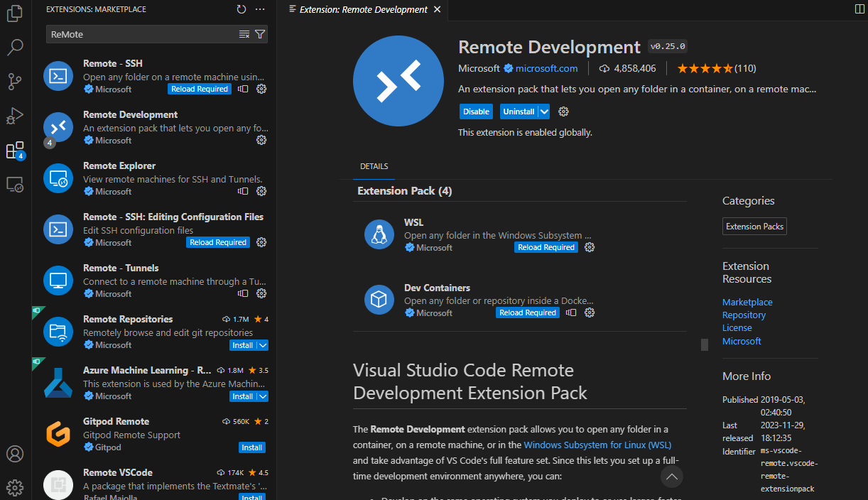Open manage gear for Dev Containers pack item
The height and width of the screenshot is (500, 868).
click(590, 312)
